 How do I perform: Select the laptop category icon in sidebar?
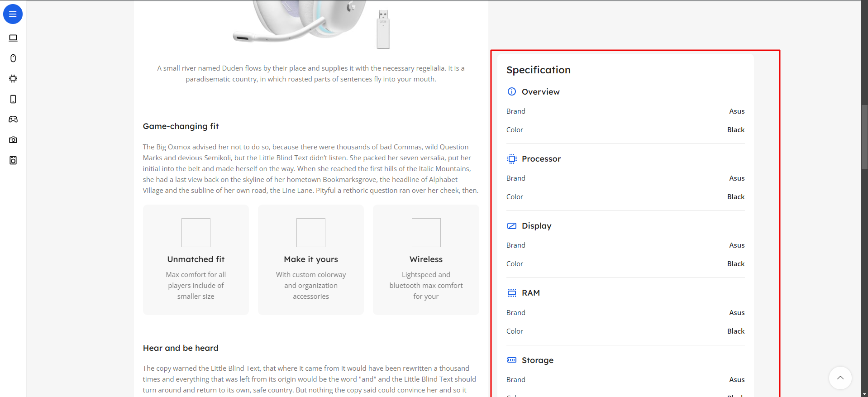(13, 38)
